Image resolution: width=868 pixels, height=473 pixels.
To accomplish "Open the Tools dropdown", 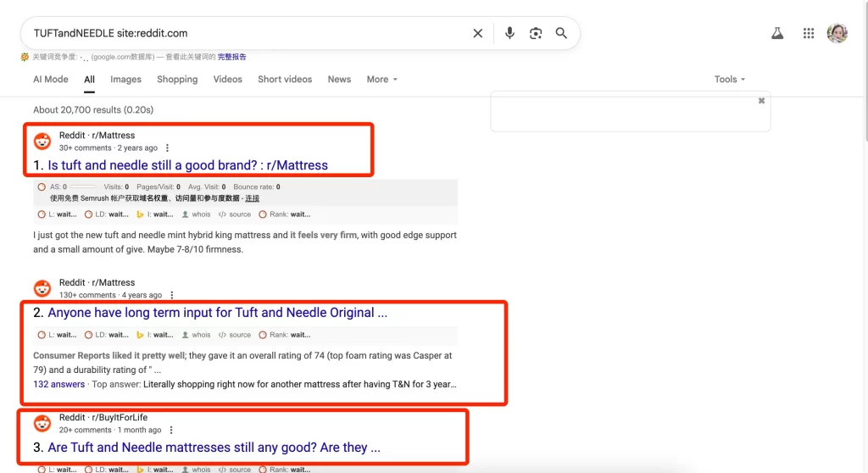I will click(730, 79).
